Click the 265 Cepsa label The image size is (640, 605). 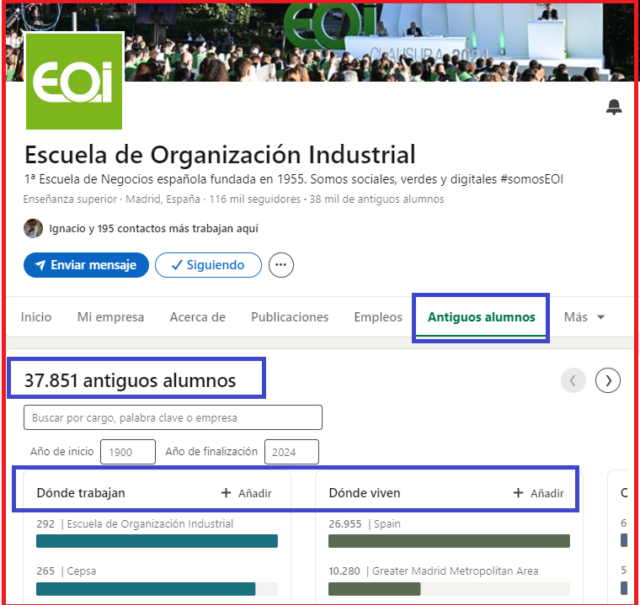pyautogui.click(x=66, y=571)
